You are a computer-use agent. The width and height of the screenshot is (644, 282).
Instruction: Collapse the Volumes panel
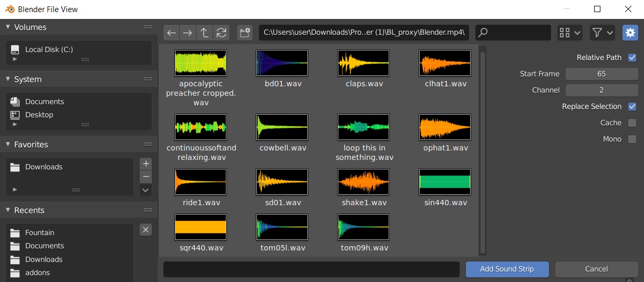[x=8, y=27]
